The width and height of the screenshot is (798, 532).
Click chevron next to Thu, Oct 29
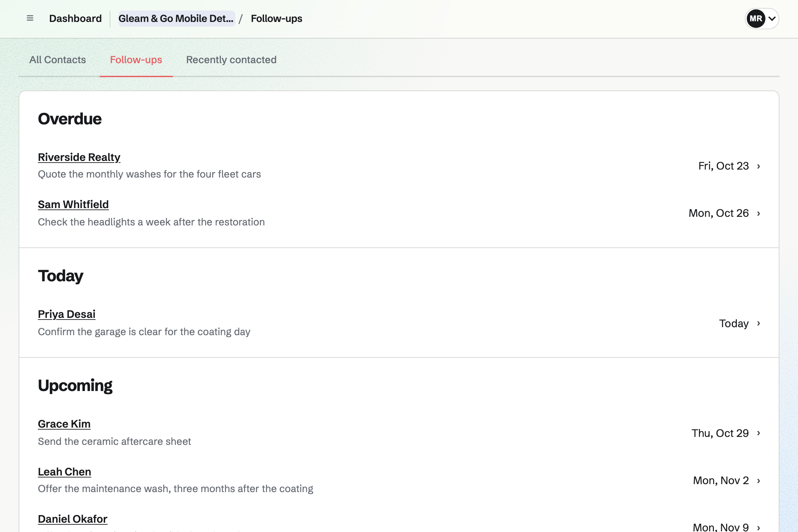[759, 433]
